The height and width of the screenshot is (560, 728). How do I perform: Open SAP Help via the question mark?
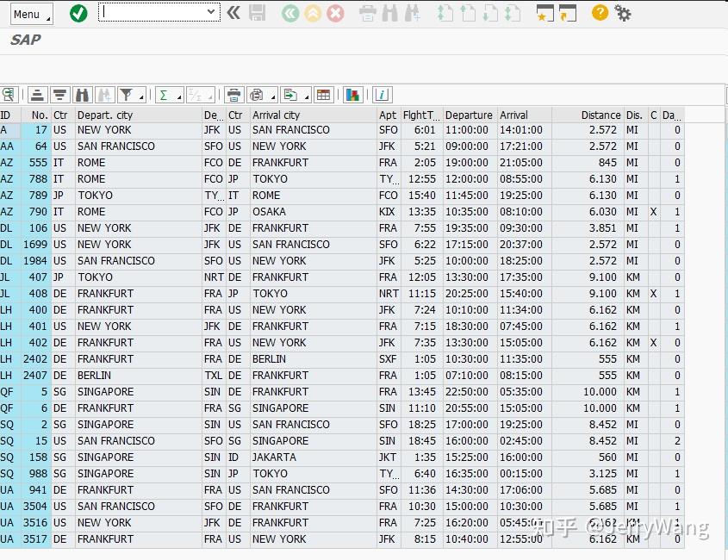[599, 13]
